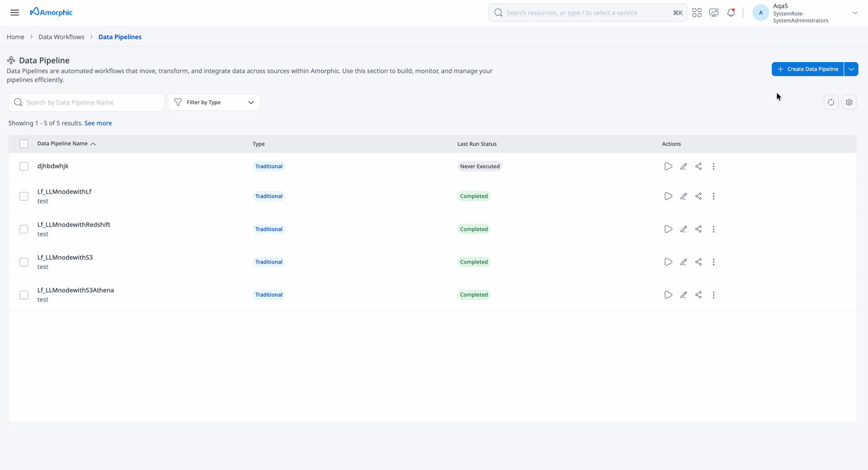Open the Lf_LLMnodewithS3 pipeline name
Viewport: 868px width, 470px height.
tap(65, 257)
